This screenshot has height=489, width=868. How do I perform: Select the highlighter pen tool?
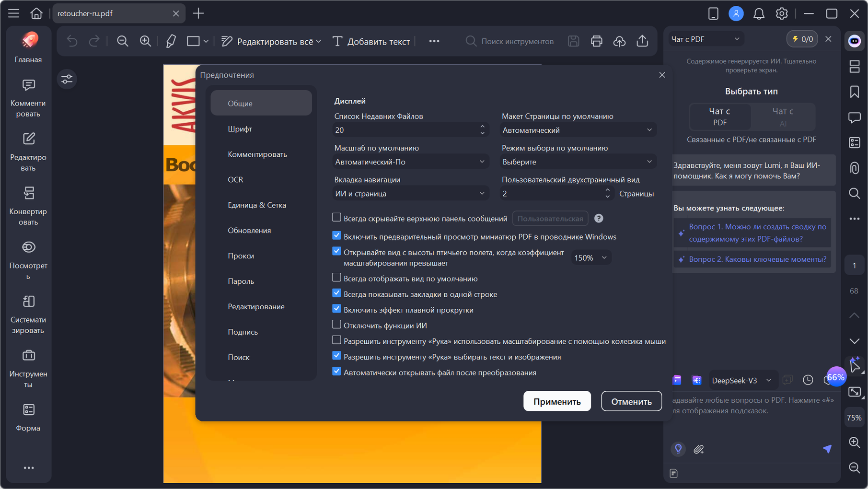(x=171, y=41)
